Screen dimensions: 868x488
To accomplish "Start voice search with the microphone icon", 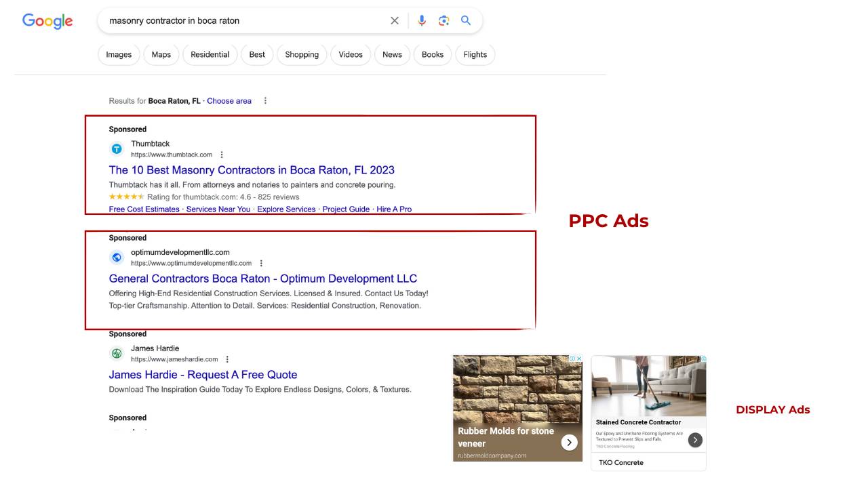I will [422, 20].
